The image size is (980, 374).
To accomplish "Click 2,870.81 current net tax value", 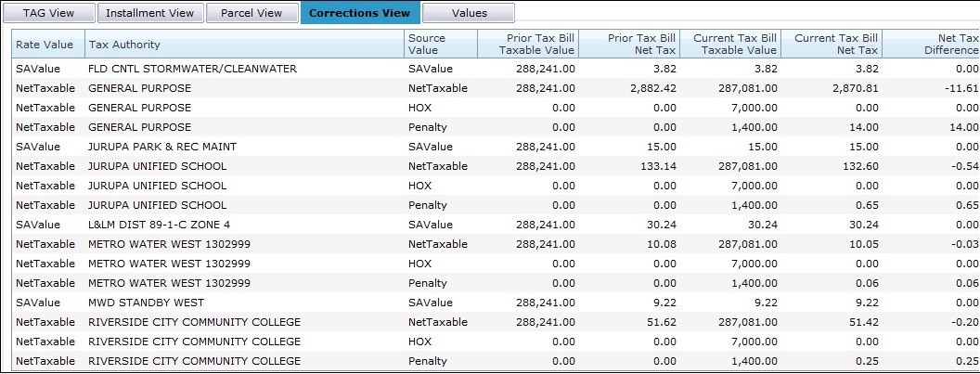I will click(x=855, y=88).
